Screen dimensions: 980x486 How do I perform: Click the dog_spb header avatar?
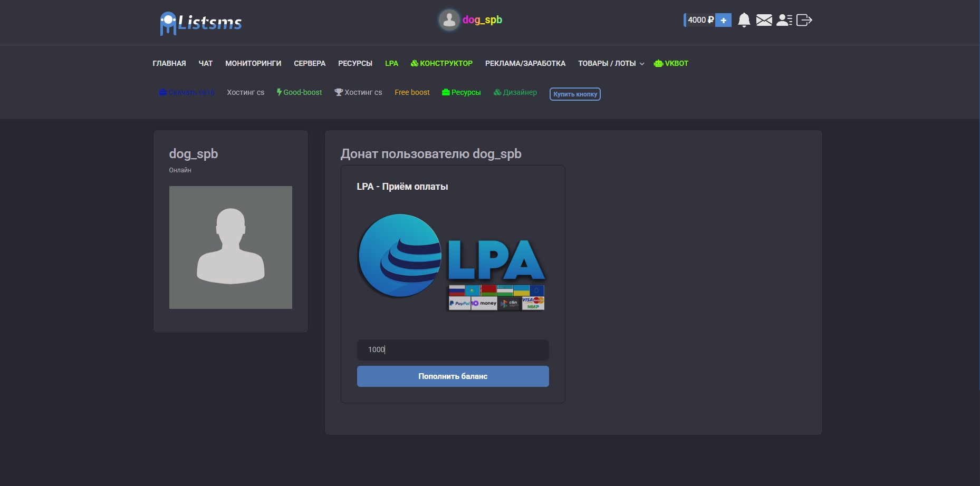tap(449, 20)
